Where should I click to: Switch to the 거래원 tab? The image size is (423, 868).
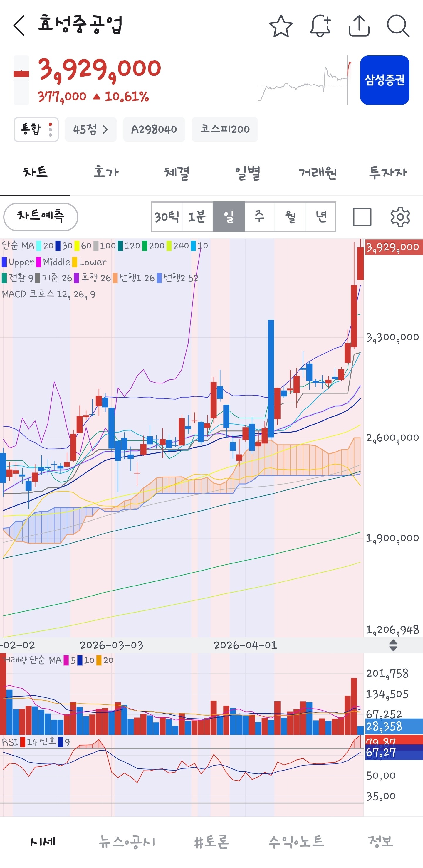tap(318, 173)
